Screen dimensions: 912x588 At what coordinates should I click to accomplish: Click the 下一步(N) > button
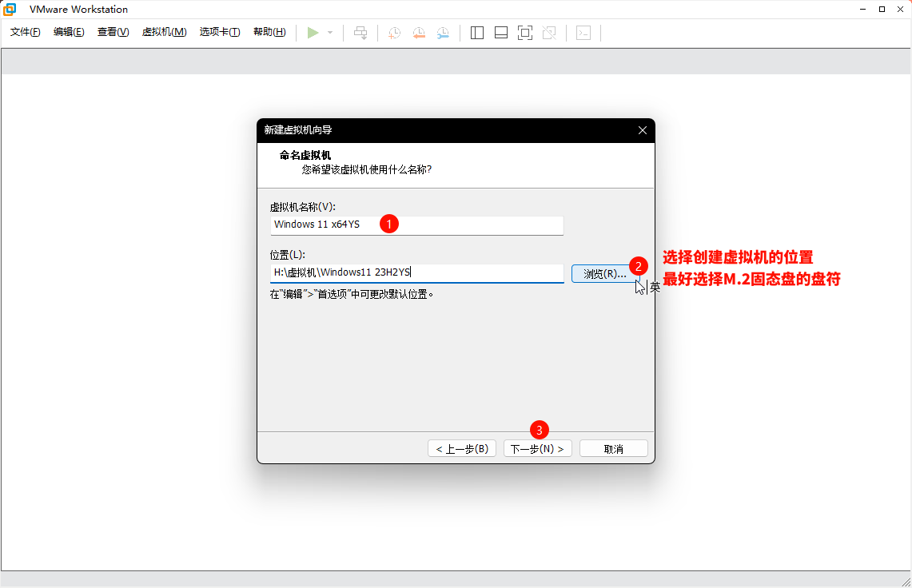(x=537, y=449)
